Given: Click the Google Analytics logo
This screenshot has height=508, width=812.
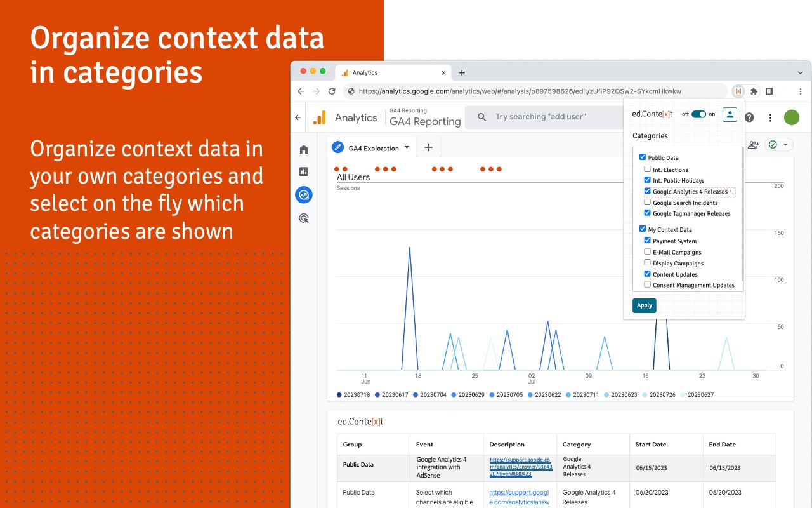Looking at the screenshot, I should tap(320, 117).
